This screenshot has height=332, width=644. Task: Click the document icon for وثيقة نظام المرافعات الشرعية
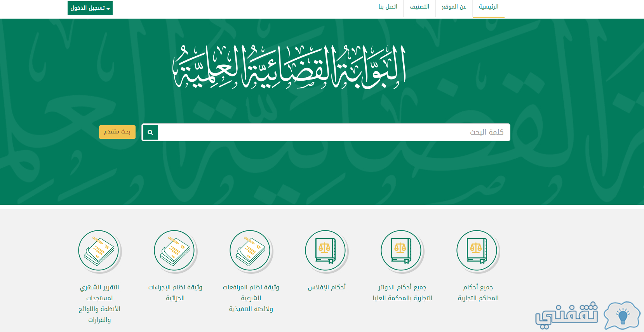pos(250,251)
